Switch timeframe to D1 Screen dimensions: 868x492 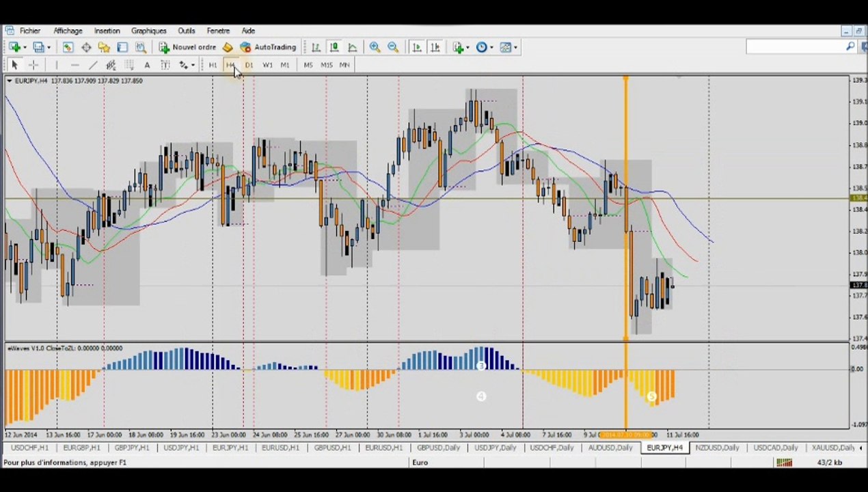click(x=248, y=65)
